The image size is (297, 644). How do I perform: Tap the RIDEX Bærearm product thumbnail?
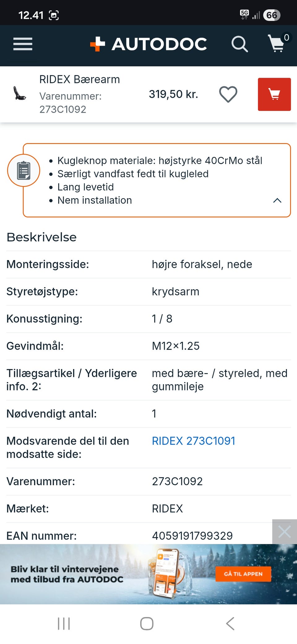pos(20,94)
